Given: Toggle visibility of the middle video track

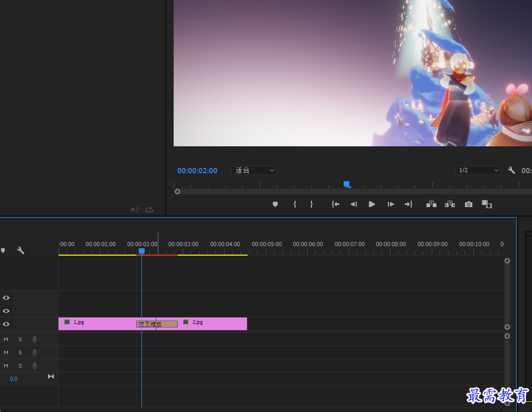Looking at the screenshot, I should [x=6, y=311].
